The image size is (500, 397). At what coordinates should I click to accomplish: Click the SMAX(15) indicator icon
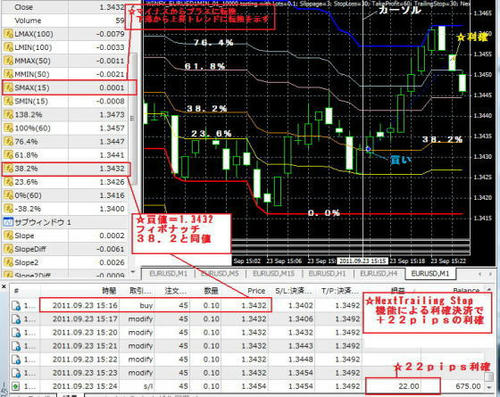(x=8, y=88)
